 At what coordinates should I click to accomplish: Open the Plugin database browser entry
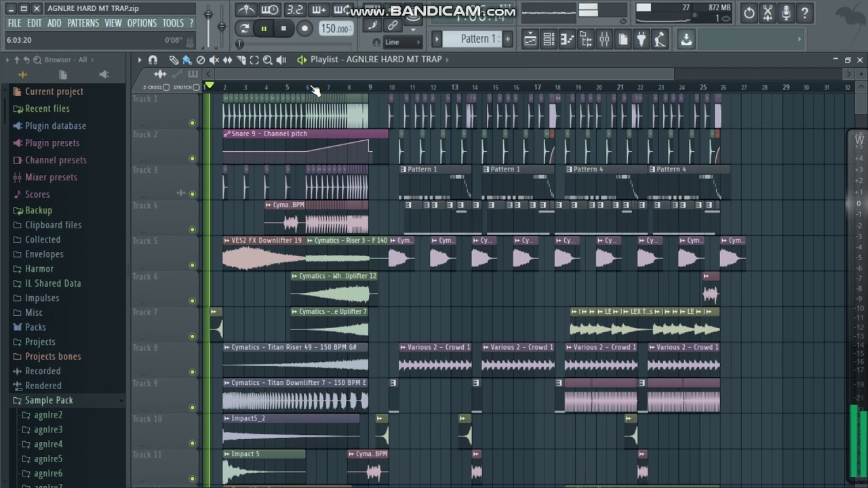pyautogui.click(x=55, y=125)
